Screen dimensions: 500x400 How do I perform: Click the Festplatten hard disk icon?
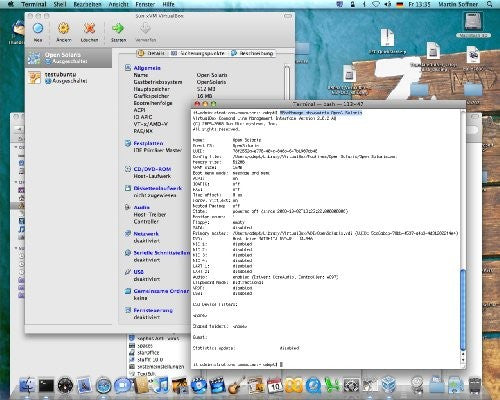tap(128, 143)
